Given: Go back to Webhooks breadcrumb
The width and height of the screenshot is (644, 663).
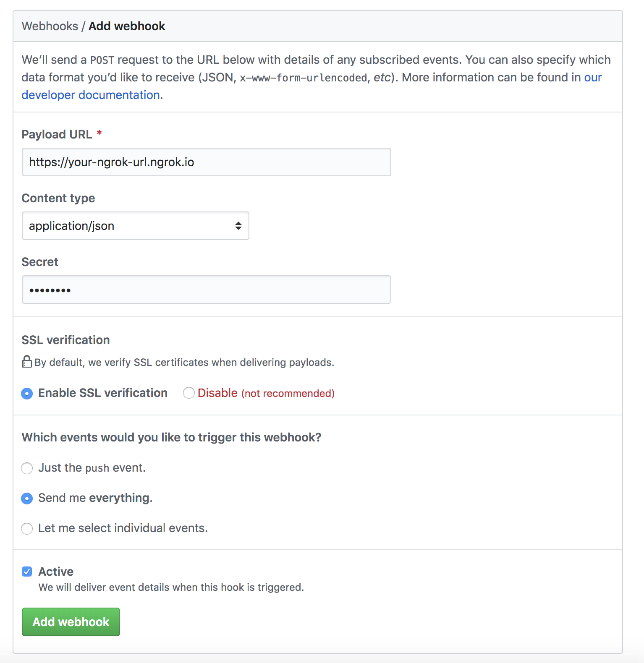Looking at the screenshot, I should [50, 26].
